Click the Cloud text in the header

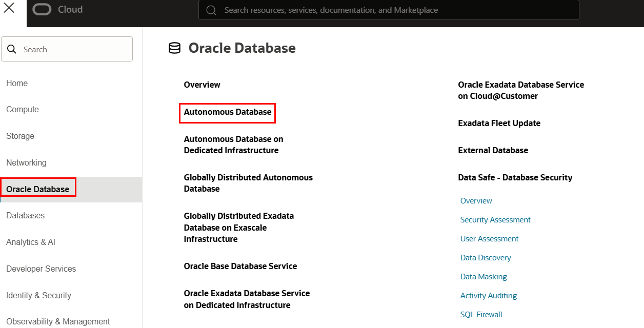tap(70, 10)
